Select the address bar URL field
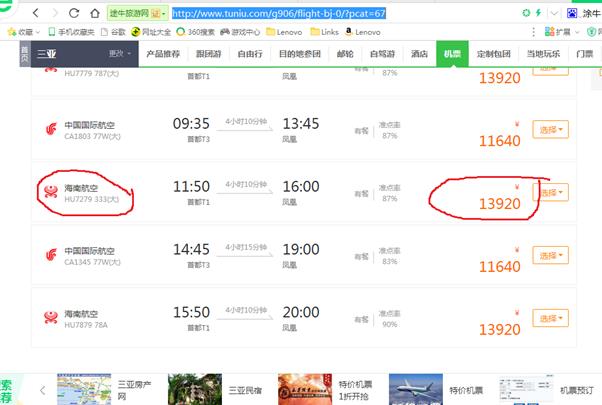 [279, 13]
